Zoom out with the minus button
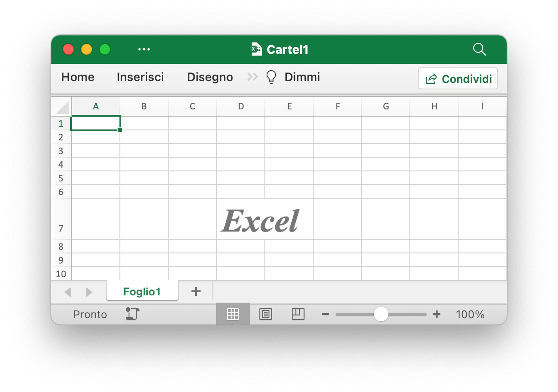The image size is (558, 392). [325, 315]
